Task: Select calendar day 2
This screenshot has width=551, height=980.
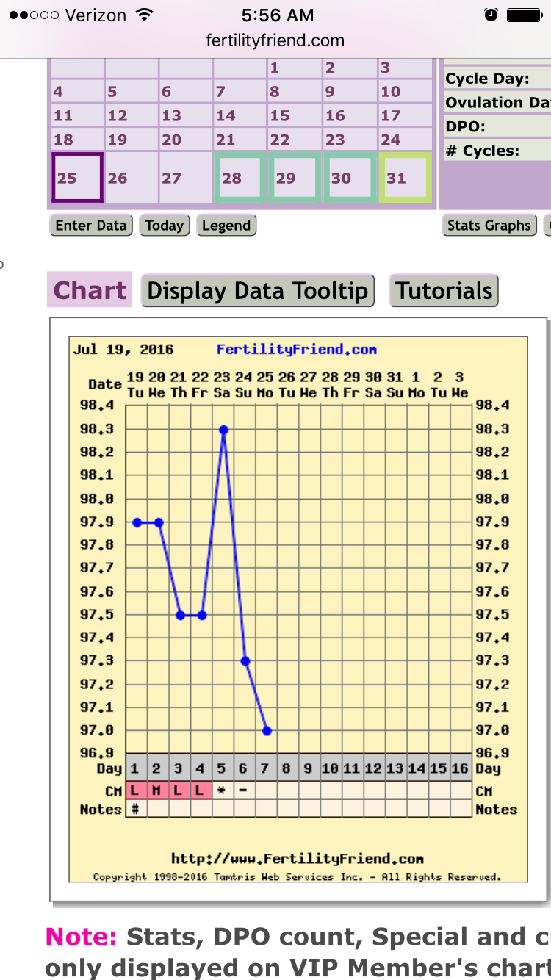Action: click(349, 68)
